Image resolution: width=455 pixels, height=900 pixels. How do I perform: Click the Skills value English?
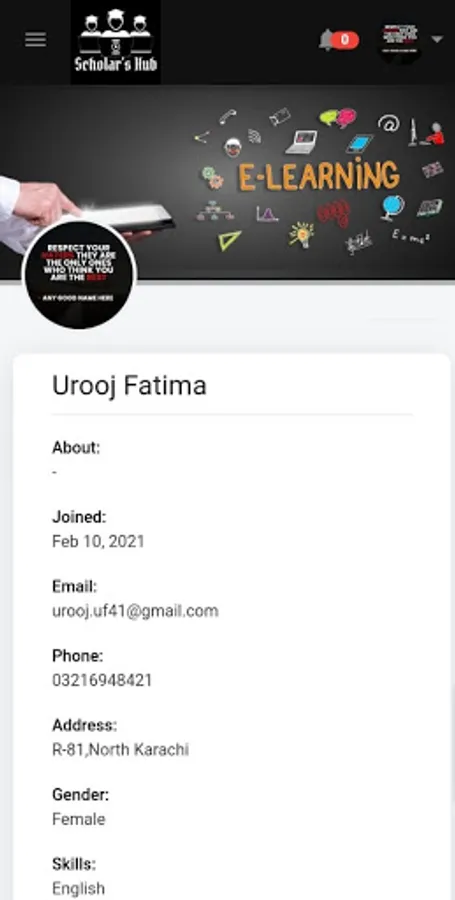point(79,889)
